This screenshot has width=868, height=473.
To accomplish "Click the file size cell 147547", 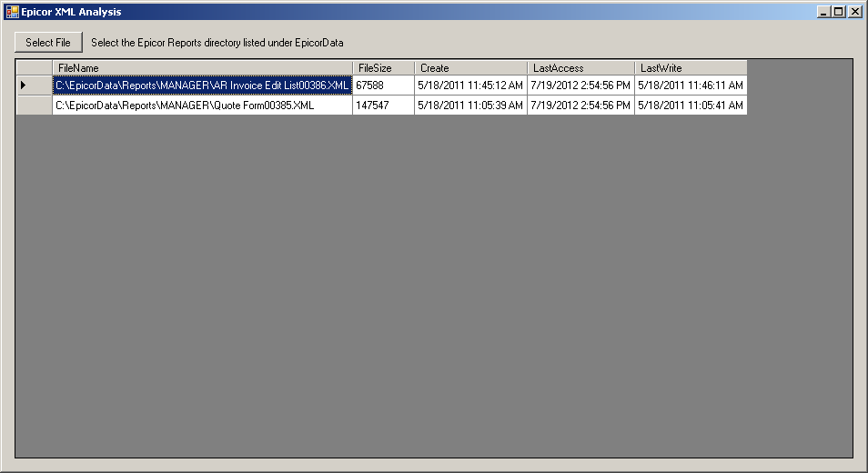I will click(383, 106).
